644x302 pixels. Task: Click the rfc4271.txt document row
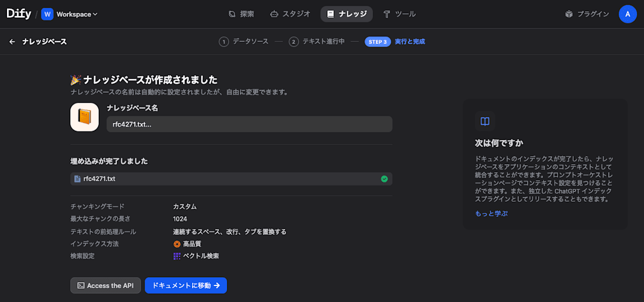(x=231, y=179)
